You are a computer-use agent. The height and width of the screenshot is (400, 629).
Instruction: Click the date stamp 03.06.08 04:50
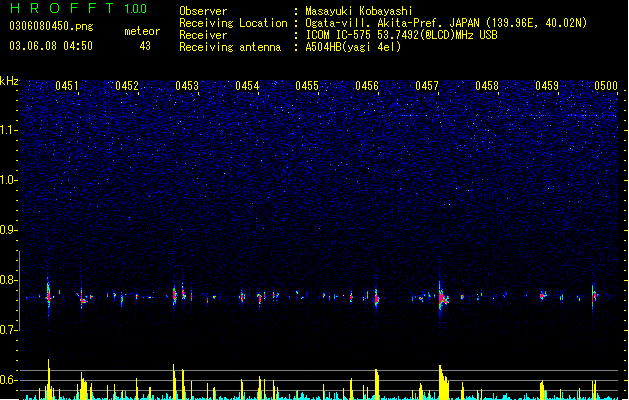point(51,46)
